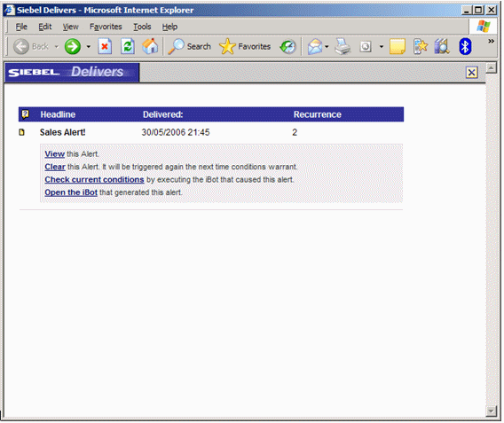Expand toolbar overflow chevron
504x423 pixels.
tap(491, 41)
